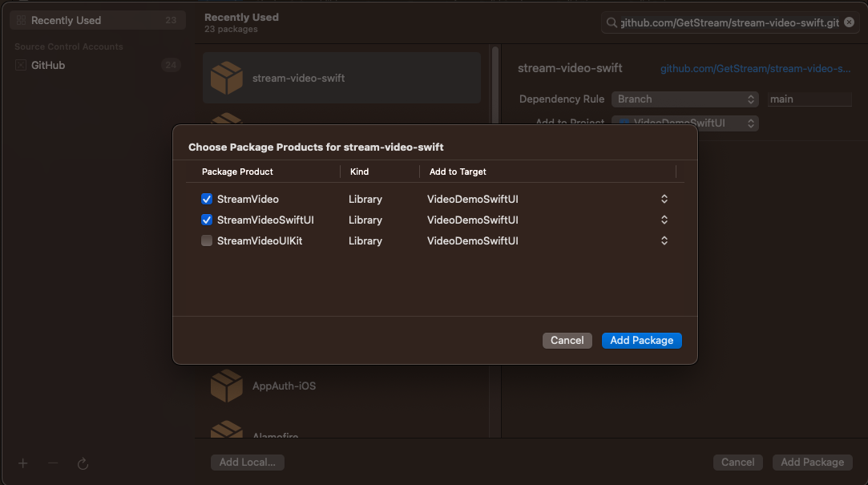Click the stream-video-swift package icon
This screenshot has height=485, width=868.
point(227,78)
